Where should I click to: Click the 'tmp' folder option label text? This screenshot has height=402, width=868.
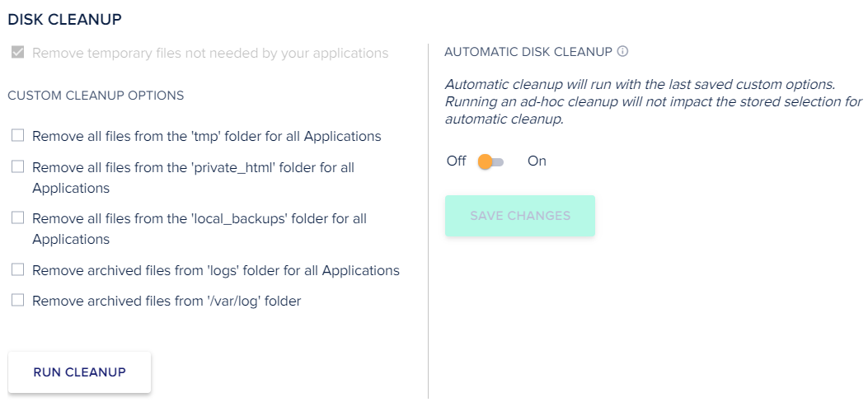pos(206,136)
